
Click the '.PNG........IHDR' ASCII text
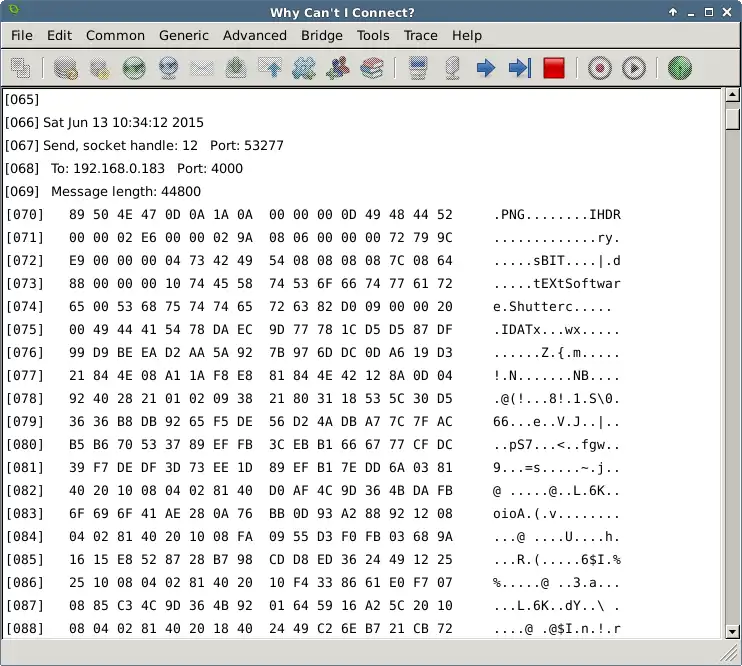click(557, 214)
